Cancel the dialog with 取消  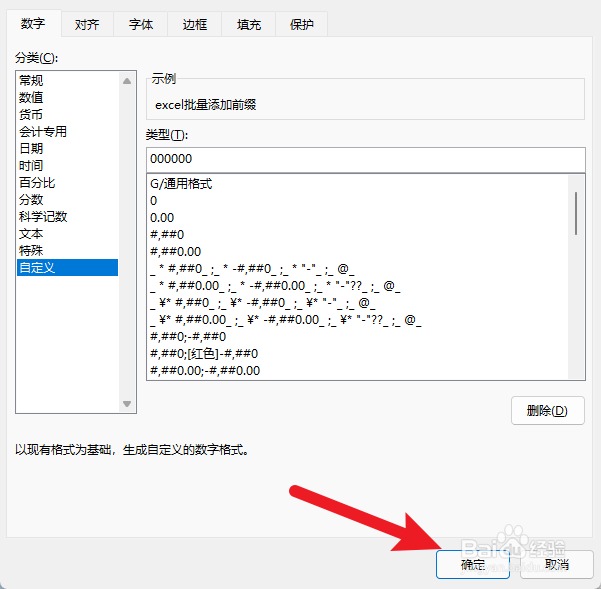pyautogui.click(x=557, y=564)
